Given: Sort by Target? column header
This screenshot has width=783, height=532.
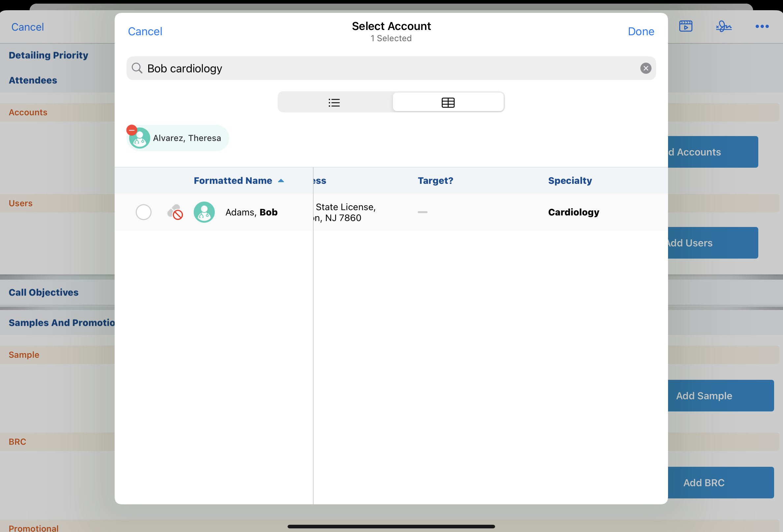Looking at the screenshot, I should [x=435, y=181].
